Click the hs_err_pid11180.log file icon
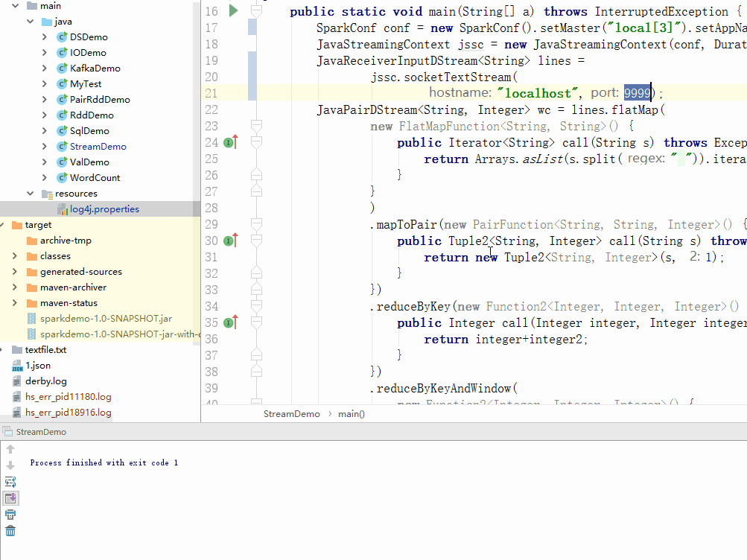 [x=17, y=397]
